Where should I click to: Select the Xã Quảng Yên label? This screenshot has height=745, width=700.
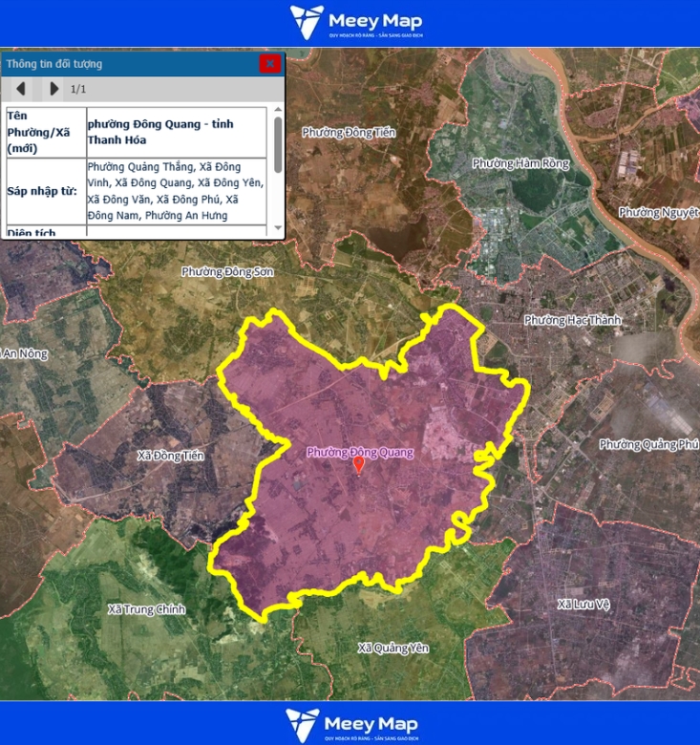(393, 649)
